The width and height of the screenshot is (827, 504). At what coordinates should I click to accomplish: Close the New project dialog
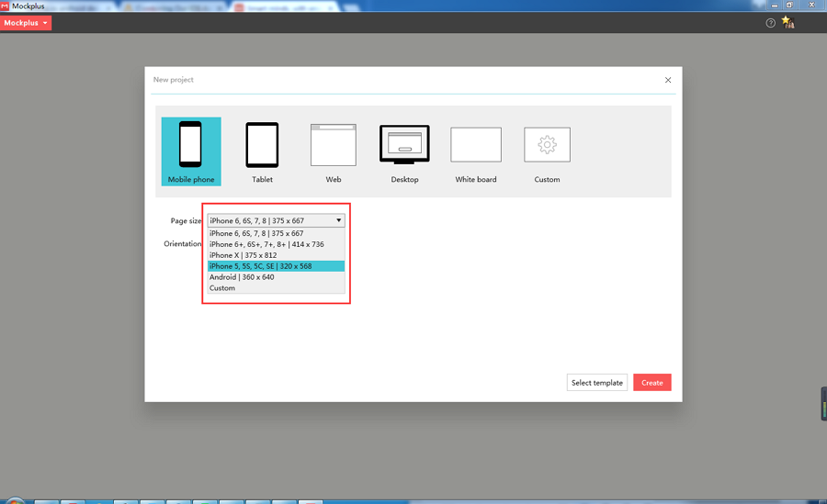(668, 80)
